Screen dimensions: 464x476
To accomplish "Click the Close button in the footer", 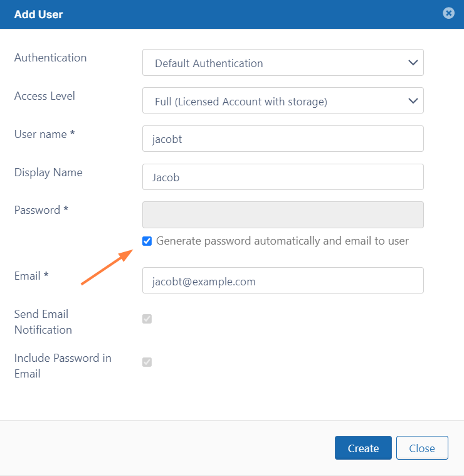I will [x=422, y=448].
